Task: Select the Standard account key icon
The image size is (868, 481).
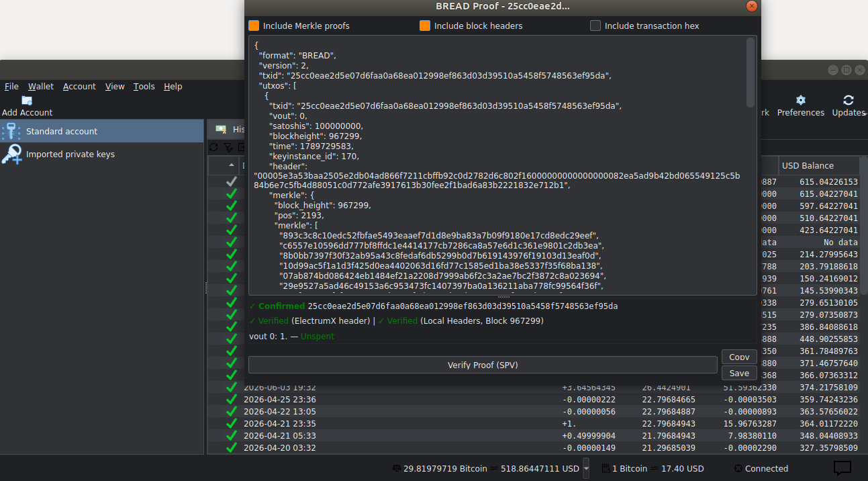Action: click(11, 131)
